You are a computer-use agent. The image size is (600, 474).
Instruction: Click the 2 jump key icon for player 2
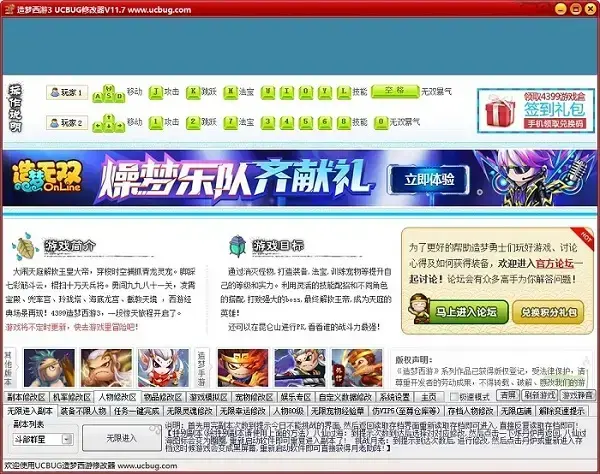click(x=193, y=122)
